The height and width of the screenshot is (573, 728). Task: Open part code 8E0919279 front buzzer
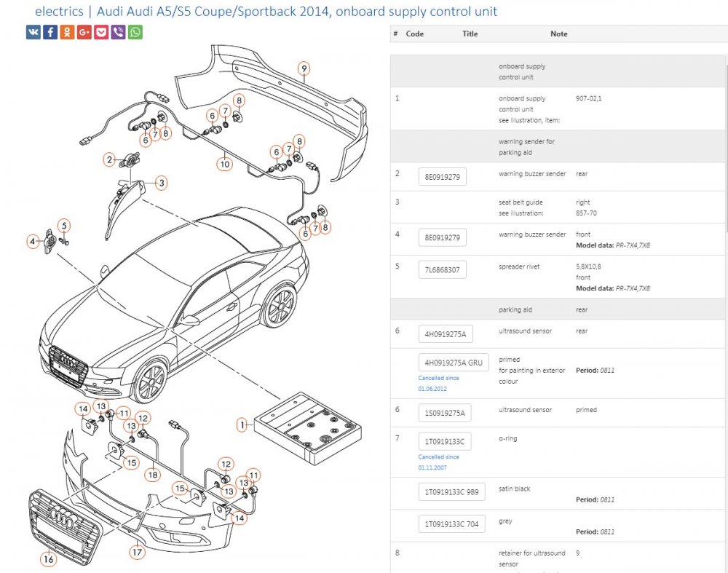coord(443,237)
